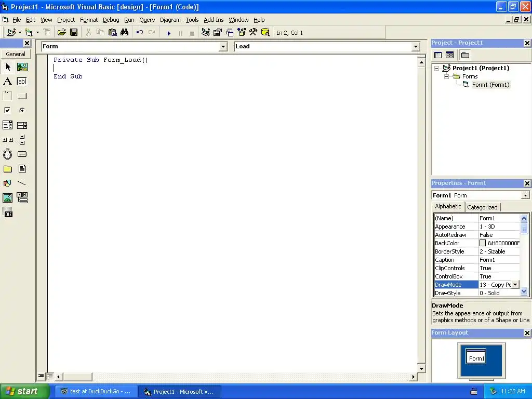Select the DriveListBox control tool

[22, 154]
